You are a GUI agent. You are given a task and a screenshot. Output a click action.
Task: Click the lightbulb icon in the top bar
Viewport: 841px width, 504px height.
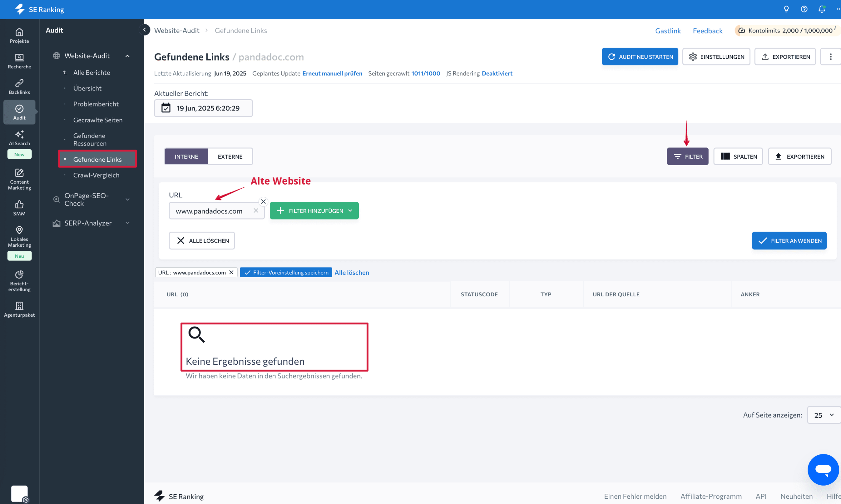[x=786, y=9]
